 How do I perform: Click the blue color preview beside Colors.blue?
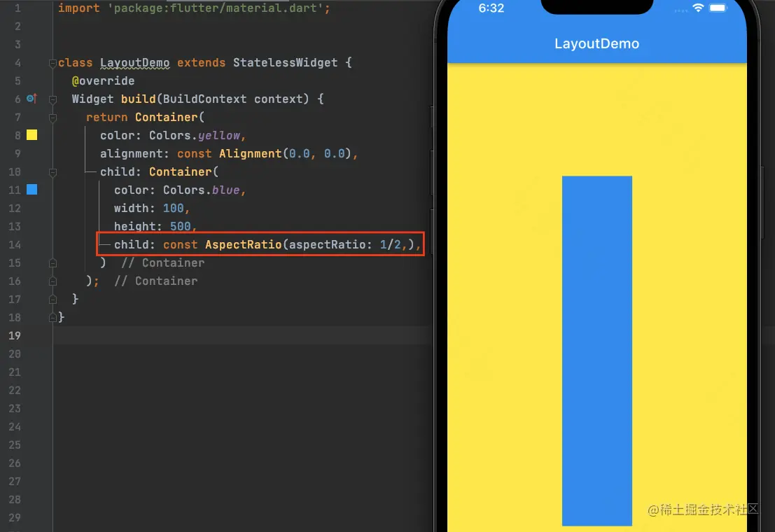point(31,189)
